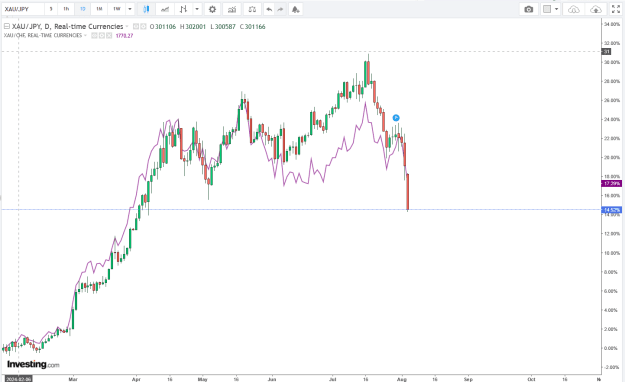Select the 1W interval button

click(x=117, y=9)
